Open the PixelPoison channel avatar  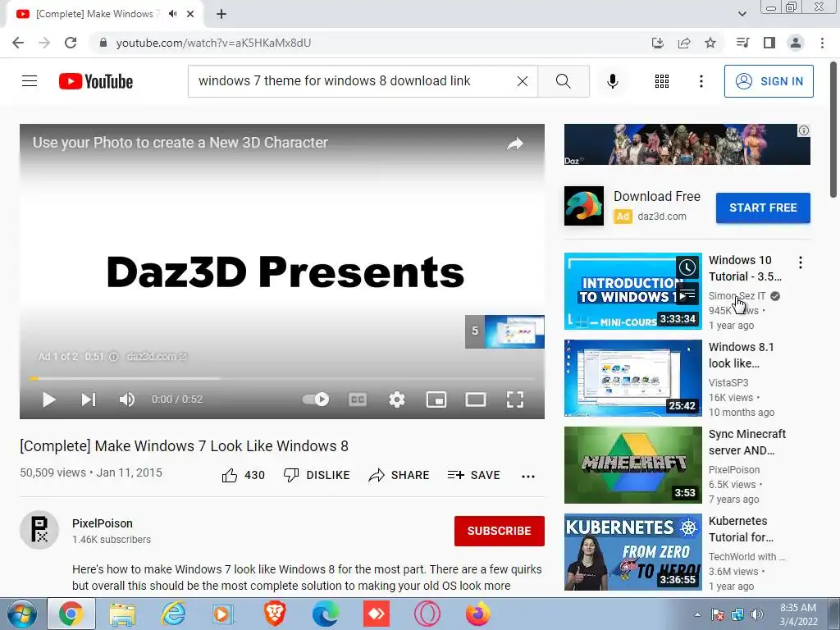pos(39,531)
